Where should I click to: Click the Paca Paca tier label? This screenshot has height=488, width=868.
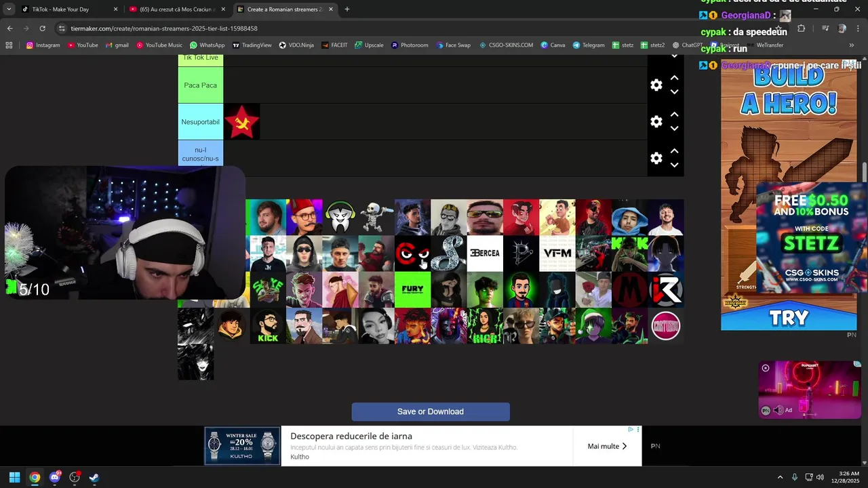click(x=200, y=85)
